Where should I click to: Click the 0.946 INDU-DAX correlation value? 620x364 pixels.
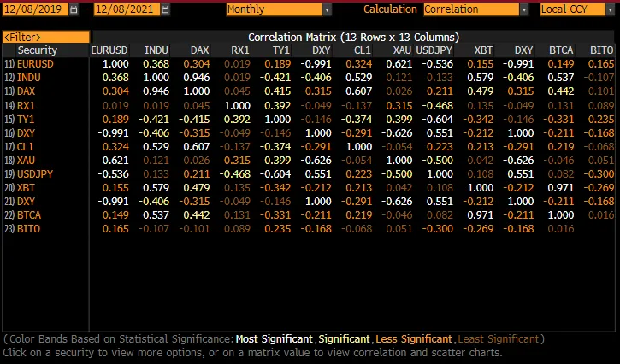coord(196,76)
